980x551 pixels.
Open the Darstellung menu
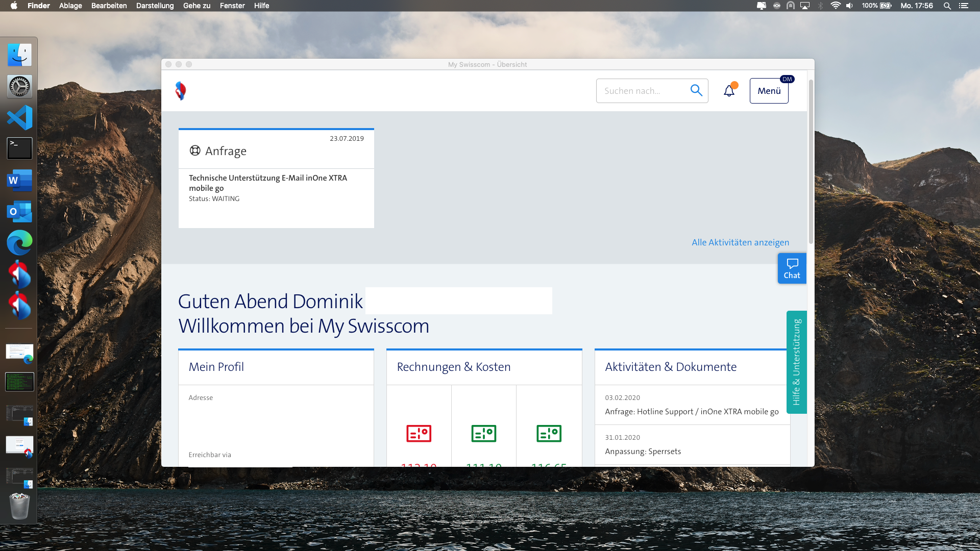[x=155, y=6]
